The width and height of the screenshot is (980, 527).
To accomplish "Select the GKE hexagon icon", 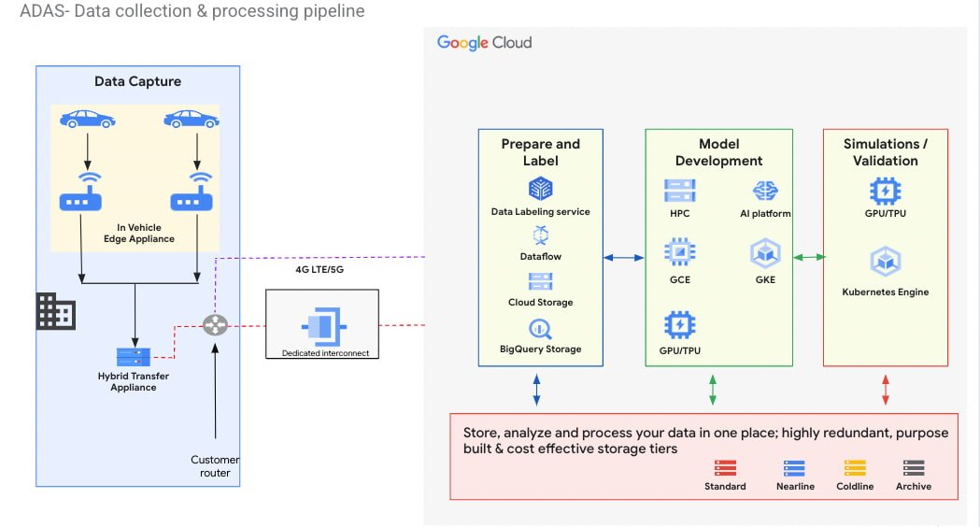I will point(766,253).
